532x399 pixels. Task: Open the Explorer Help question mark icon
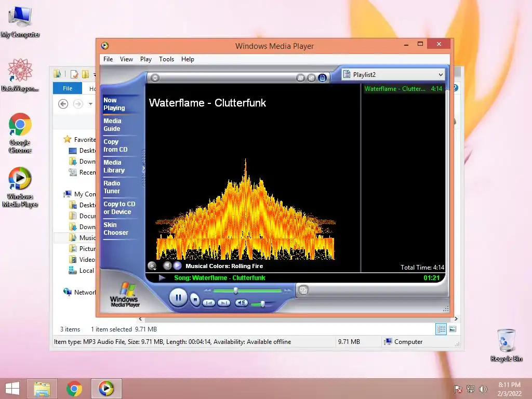(456, 88)
